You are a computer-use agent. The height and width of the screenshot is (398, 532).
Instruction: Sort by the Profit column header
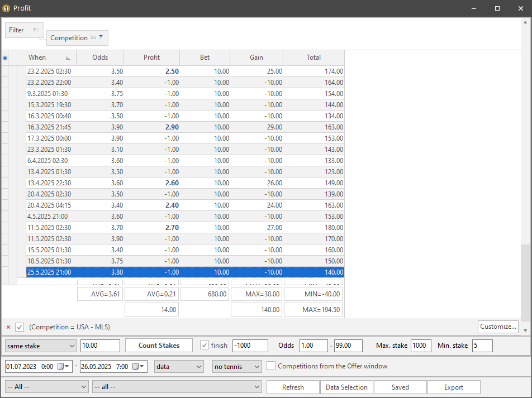coord(151,57)
